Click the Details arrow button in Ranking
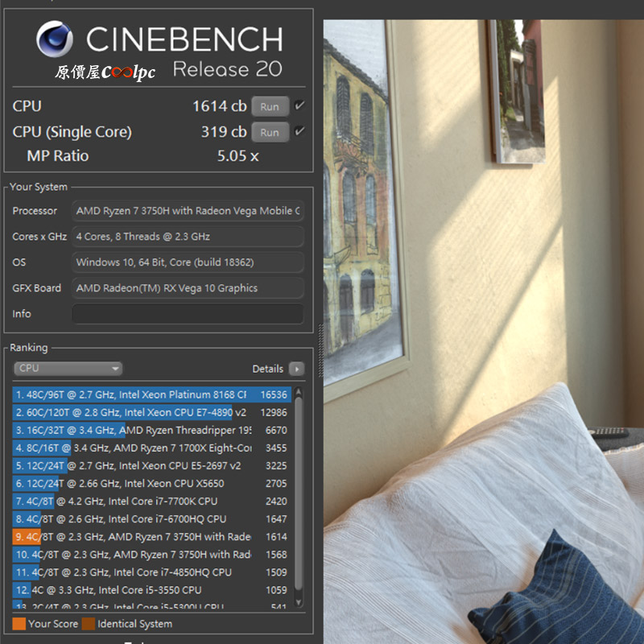The width and height of the screenshot is (644, 644). tap(296, 369)
